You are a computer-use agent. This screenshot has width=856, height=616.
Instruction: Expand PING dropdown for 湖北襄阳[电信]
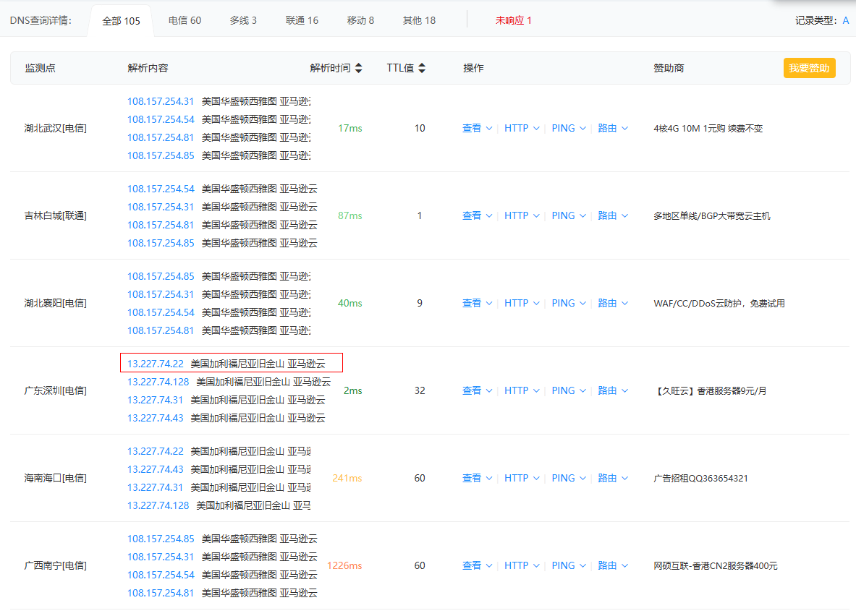[x=569, y=304]
